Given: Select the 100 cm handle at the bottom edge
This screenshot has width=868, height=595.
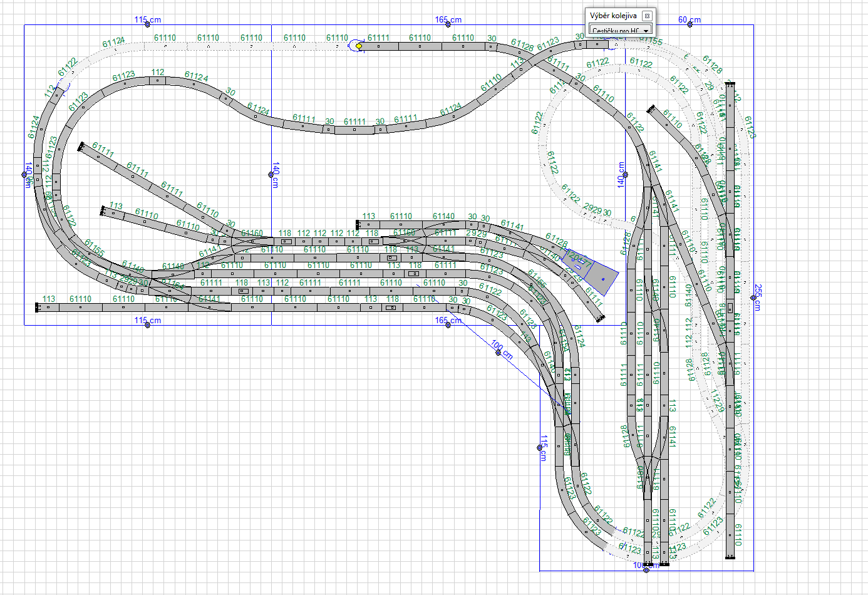Looking at the screenshot, I should coord(646,570).
